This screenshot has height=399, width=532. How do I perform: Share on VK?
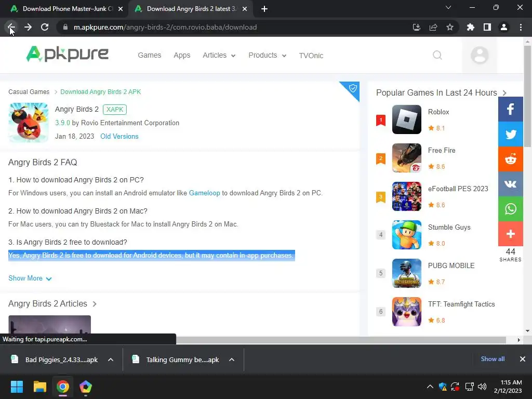[x=511, y=184]
